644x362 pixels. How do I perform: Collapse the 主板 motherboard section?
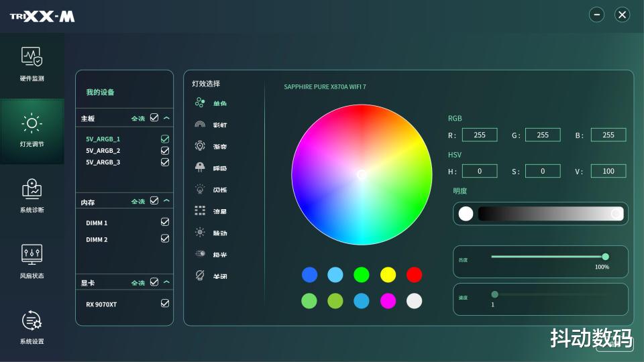(x=166, y=118)
